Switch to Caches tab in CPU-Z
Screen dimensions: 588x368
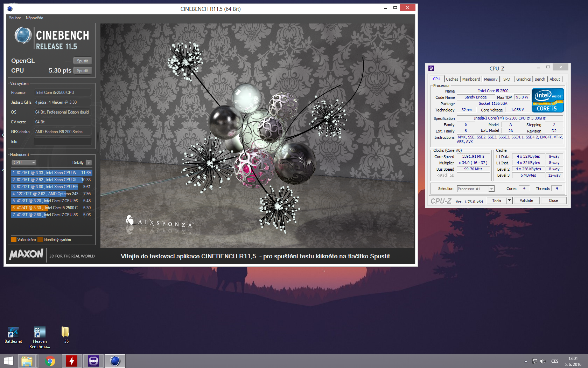tap(452, 79)
